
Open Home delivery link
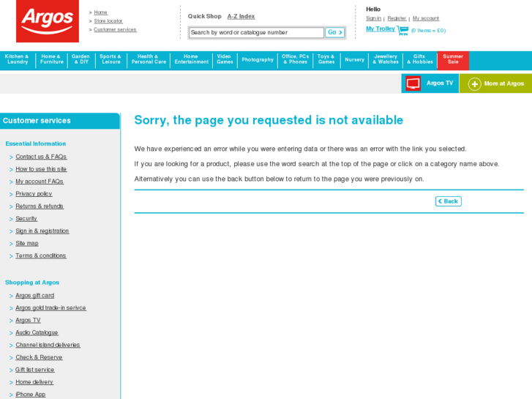[34, 382]
